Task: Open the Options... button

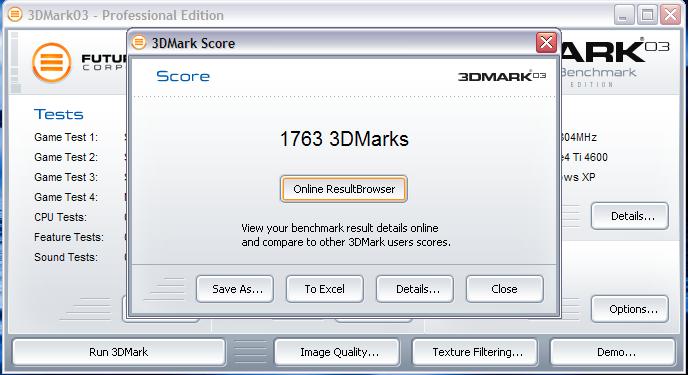Action: click(630, 309)
